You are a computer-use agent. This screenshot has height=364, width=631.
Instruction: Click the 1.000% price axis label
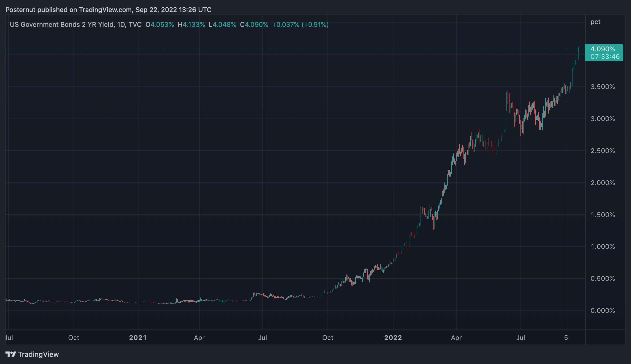point(603,247)
